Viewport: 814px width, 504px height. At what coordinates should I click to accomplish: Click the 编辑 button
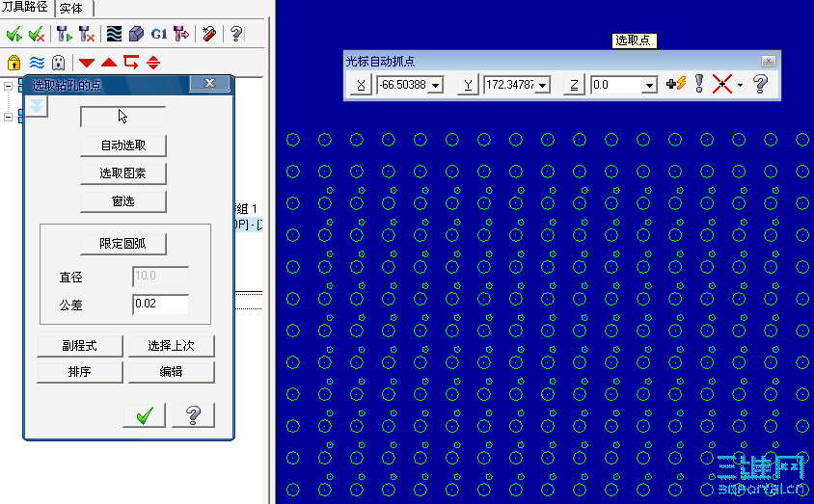(172, 372)
